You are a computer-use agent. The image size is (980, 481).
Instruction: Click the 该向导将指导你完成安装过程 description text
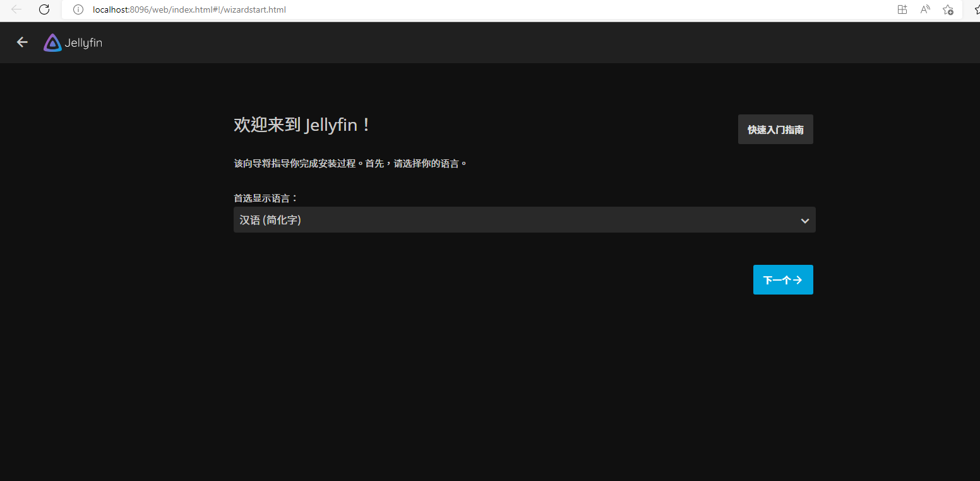point(350,164)
